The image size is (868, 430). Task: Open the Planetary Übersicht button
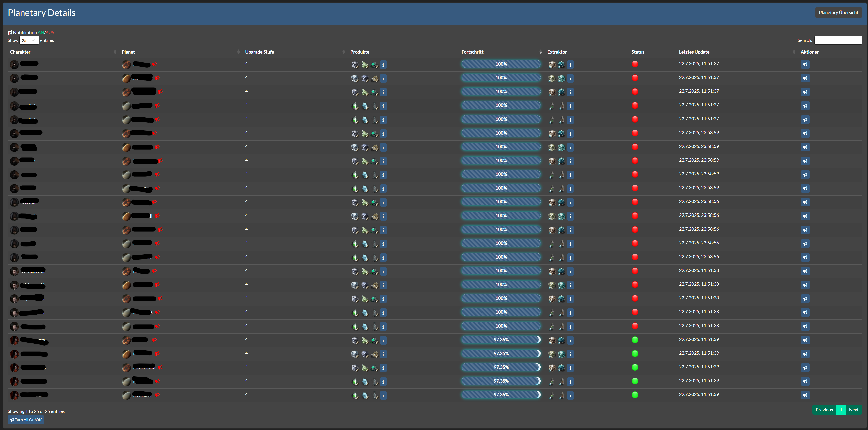838,13
